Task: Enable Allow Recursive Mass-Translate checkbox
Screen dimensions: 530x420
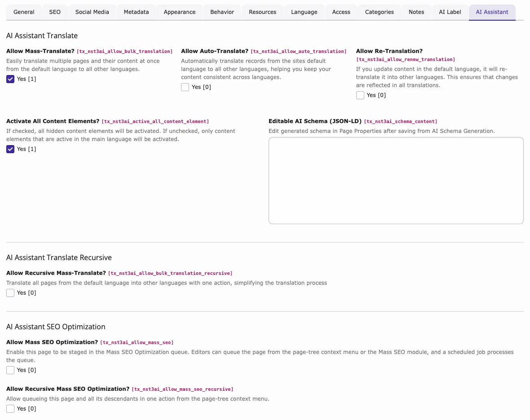Action: 10,293
